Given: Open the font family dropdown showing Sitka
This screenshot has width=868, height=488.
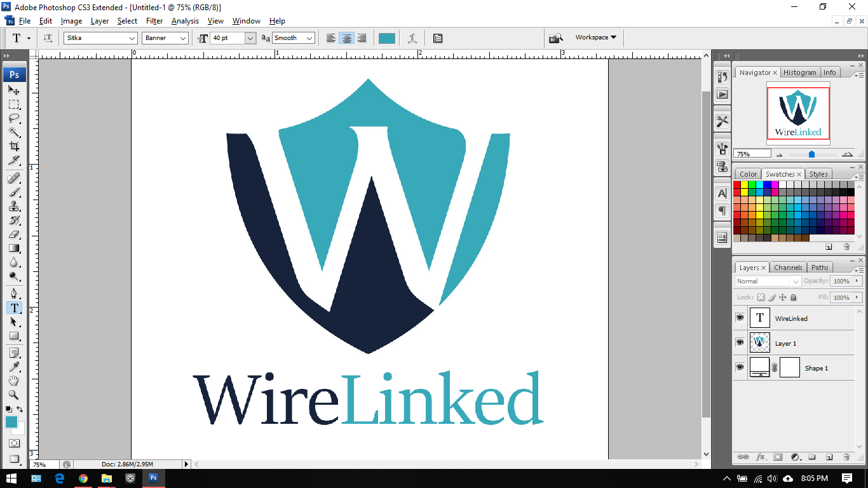Looking at the screenshot, I should [x=100, y=38].
